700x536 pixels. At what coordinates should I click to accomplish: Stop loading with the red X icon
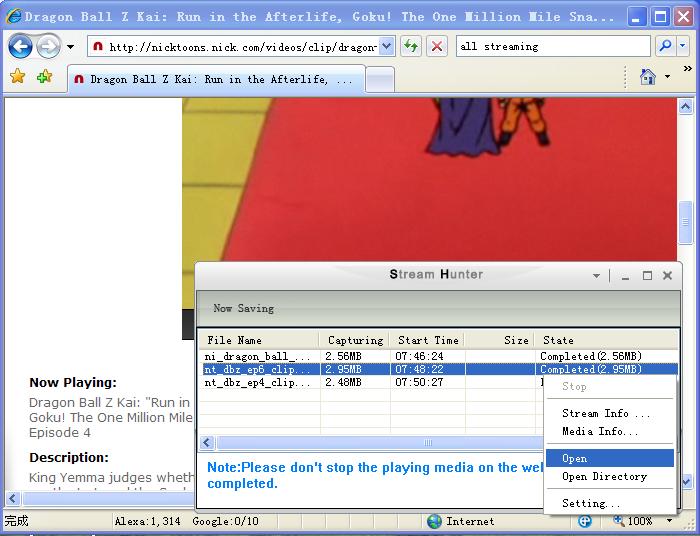click(437, 46)
